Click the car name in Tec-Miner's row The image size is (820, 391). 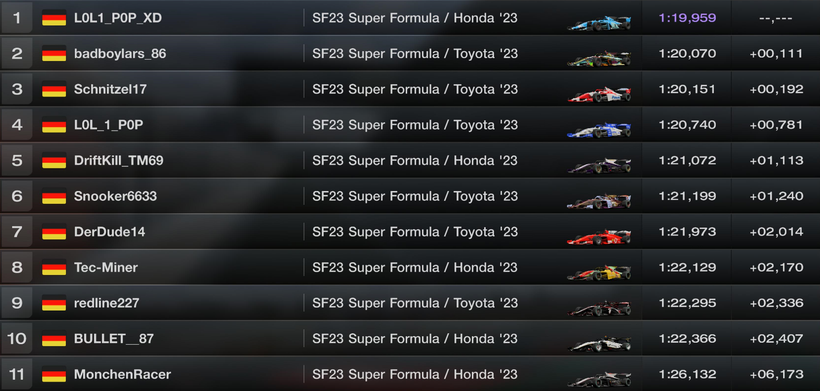415,268
